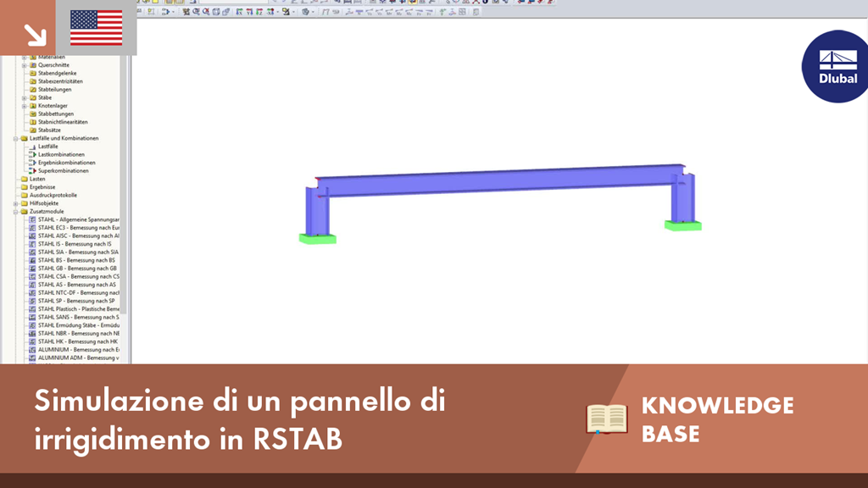Open the Lastfälle entry in the navigator

click(x=50, y=147)
